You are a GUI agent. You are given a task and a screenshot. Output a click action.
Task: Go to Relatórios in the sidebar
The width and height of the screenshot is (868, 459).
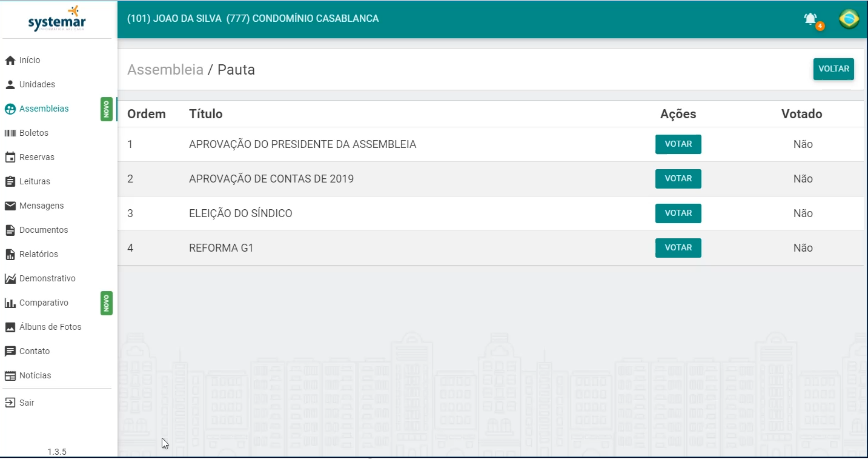pyautogui.click(x=39, y=254)
